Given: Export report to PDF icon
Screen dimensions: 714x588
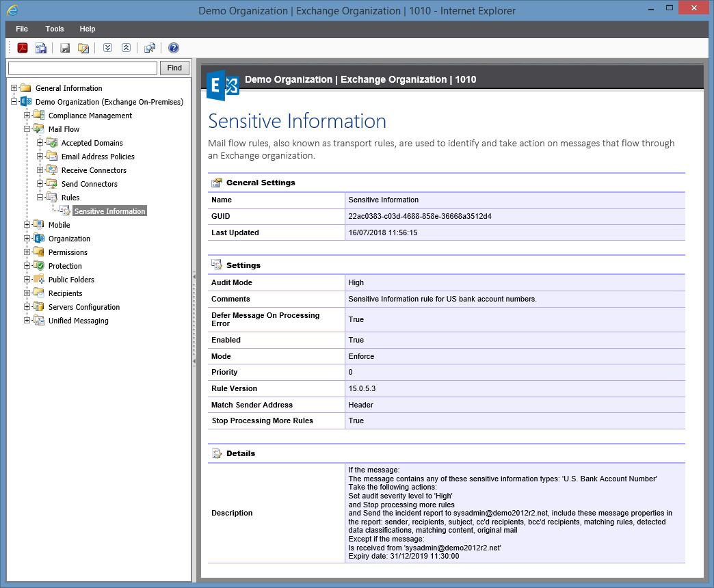Looking at the screenshot, I should (x=23, y=48).
